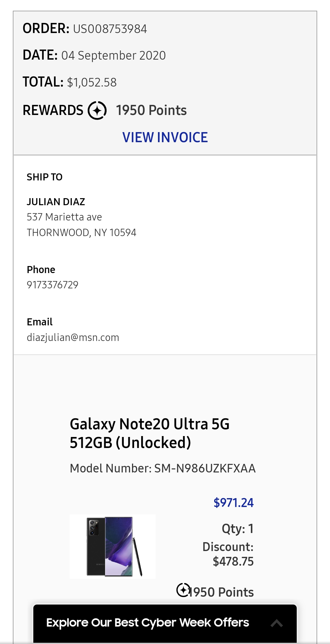This screenshot has width=330, height=644.
Task: Open the VIEW INVOICE link
Action: tap(165, 137)
